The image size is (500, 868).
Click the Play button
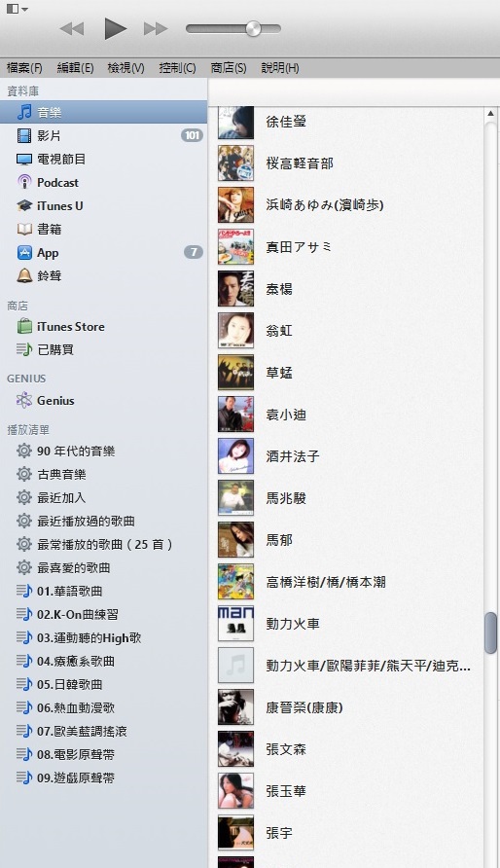pos(115,28)
